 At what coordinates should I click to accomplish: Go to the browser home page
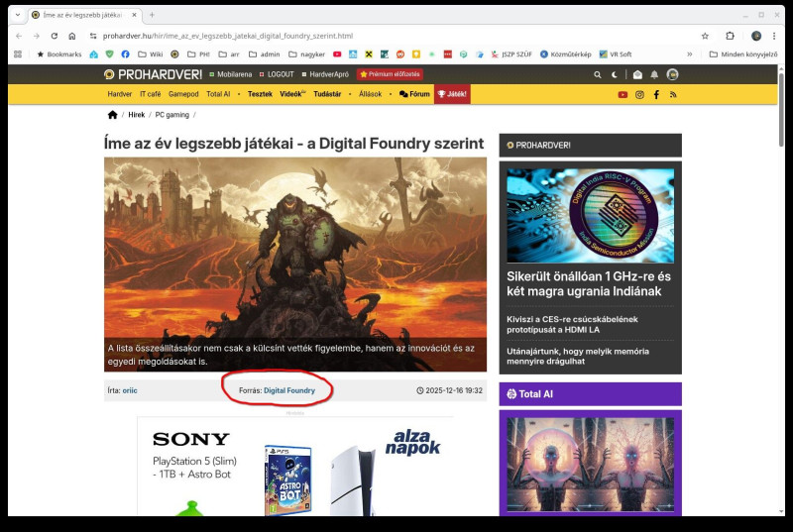click(x=71, y=36)
